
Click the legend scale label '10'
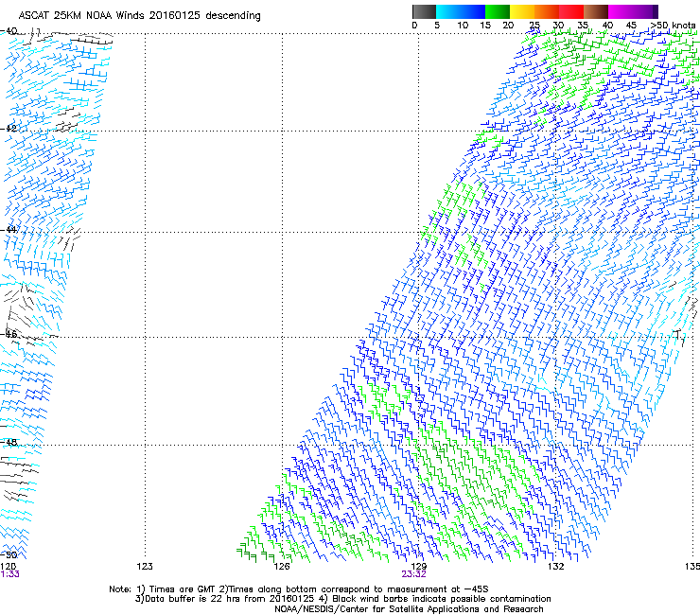[x=463, y=26]
